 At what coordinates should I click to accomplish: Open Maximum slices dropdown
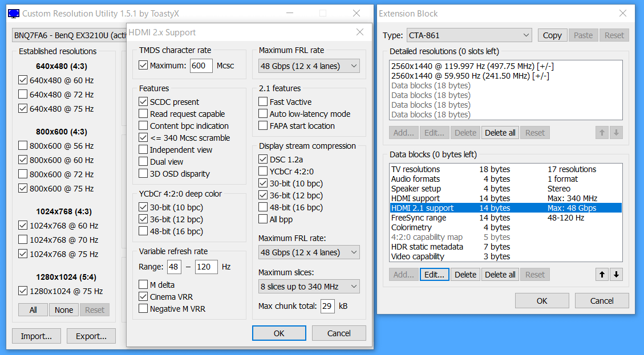pyautogui.click(x=309, y=287)
